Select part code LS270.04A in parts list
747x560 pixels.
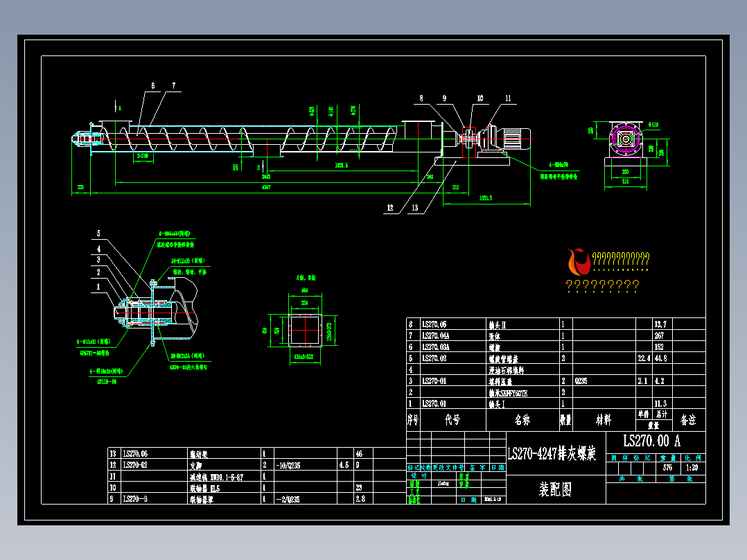coord(435,335)
